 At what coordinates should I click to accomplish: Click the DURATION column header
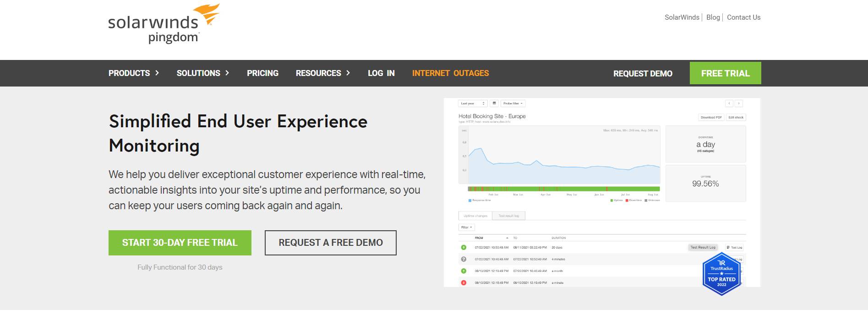[558, 238]
